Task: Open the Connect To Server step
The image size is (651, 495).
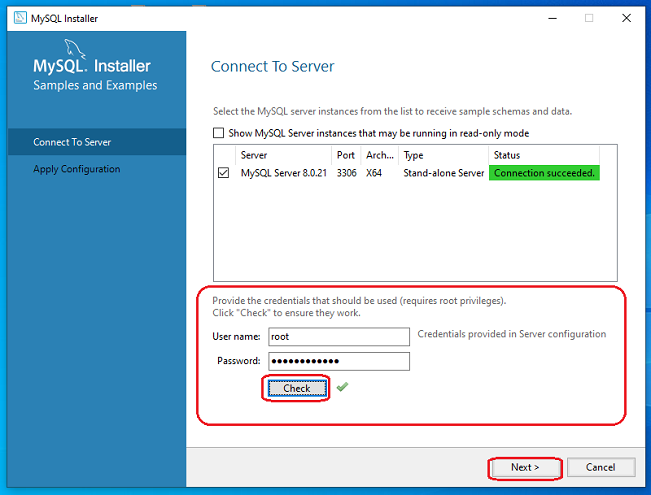Action: 97,142
